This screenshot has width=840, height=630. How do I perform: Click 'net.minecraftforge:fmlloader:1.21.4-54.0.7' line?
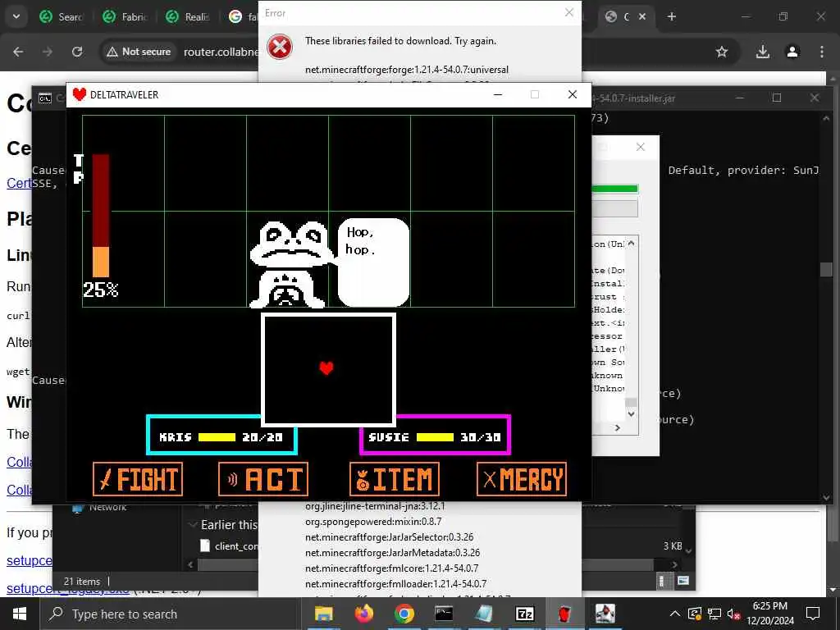point(395,583)
